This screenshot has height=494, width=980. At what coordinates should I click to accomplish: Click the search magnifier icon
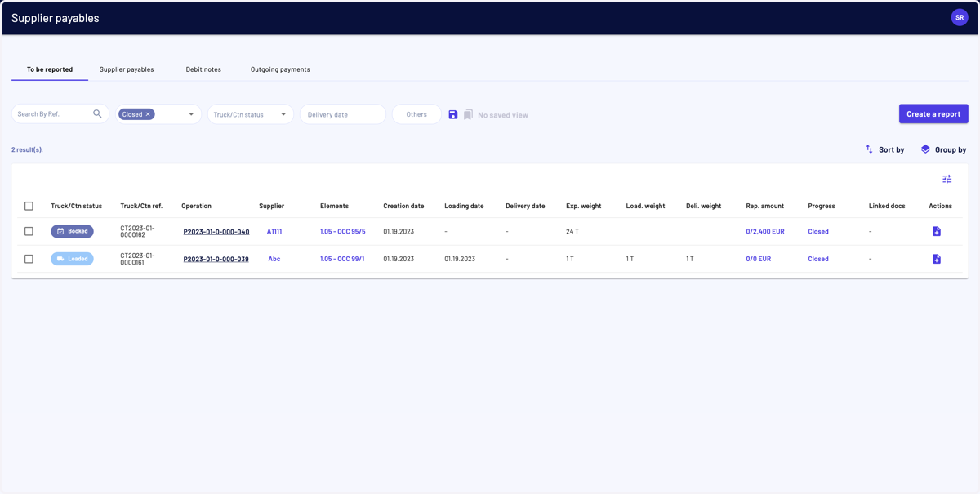tap(98, 114)
